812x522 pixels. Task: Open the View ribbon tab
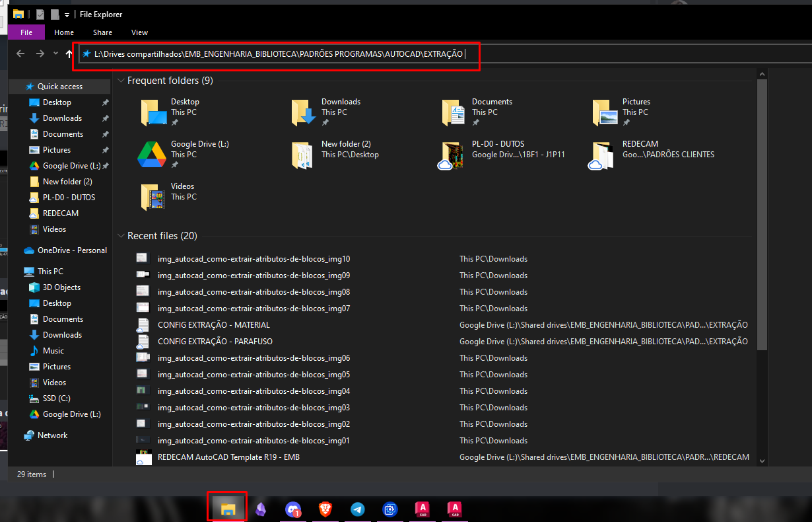[x=139, y=32]
